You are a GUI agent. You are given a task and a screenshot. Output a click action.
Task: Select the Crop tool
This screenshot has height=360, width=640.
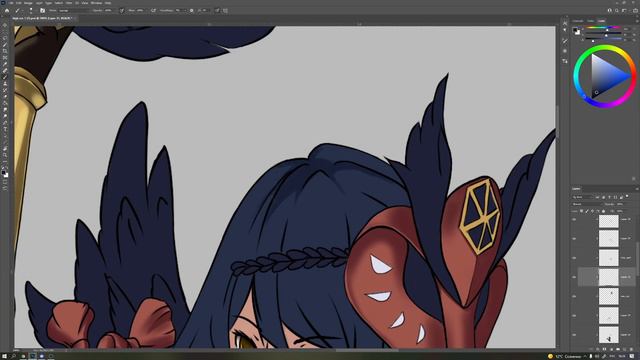[5, 51]
